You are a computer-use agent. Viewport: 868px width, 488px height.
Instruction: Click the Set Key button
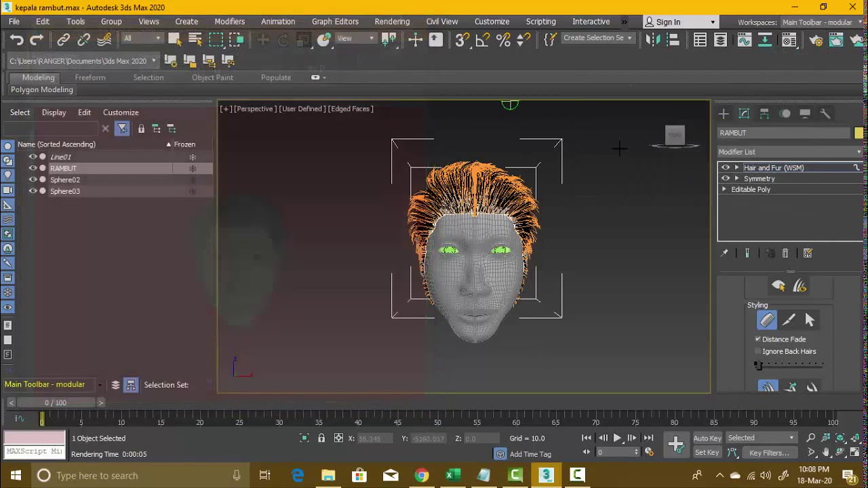[x=707, y=453]
